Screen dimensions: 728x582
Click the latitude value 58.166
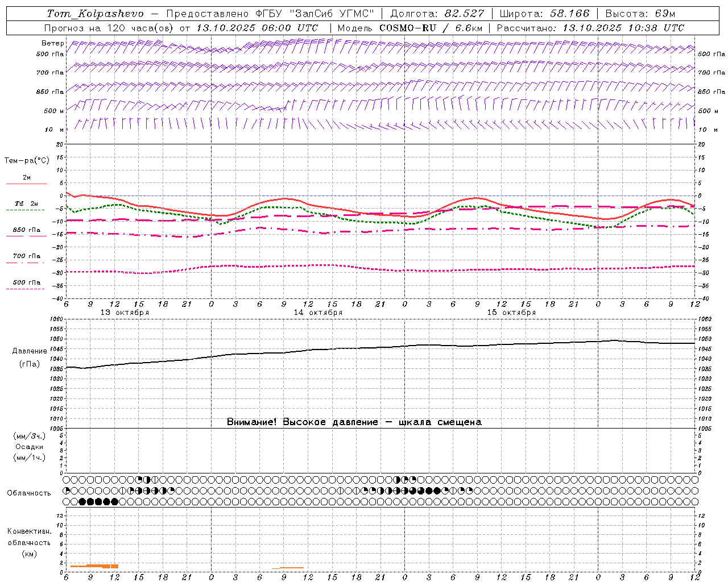(570, 14)
